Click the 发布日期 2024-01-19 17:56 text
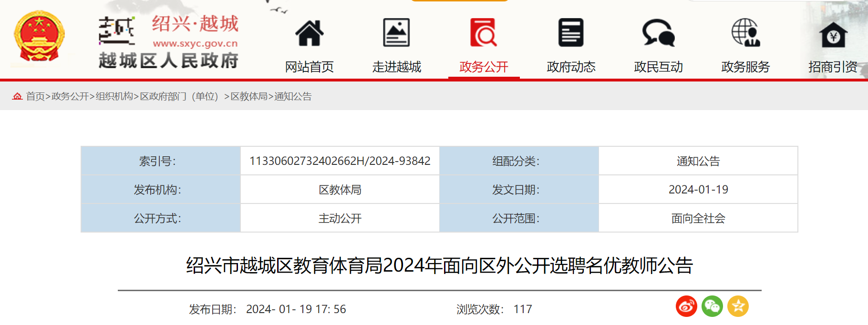Screen dimensions: 868x325 (268, 309)
